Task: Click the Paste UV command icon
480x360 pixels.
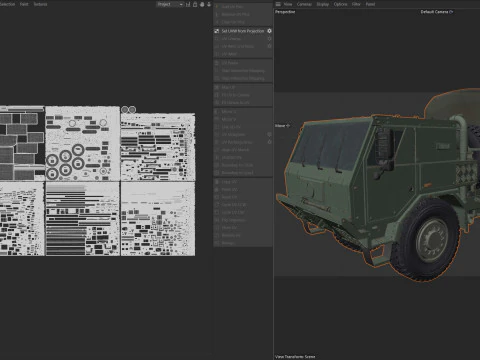Action: (216, 189)
